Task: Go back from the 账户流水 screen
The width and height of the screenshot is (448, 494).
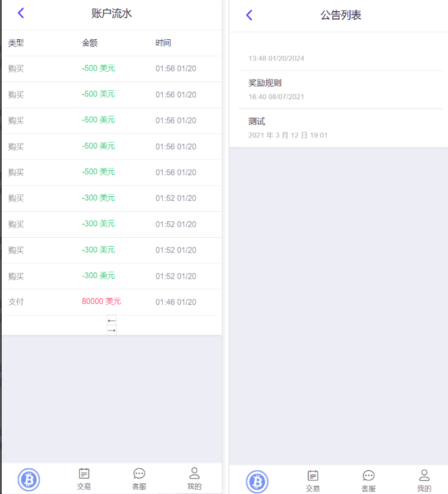Action: [x=21, y=13]
